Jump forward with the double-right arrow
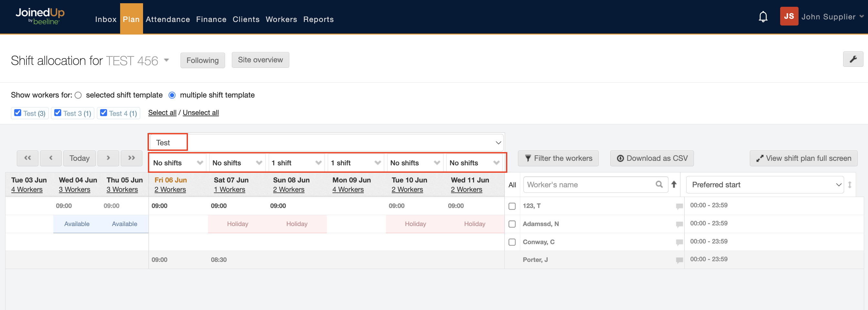868x310 pixels. (131, 158)
